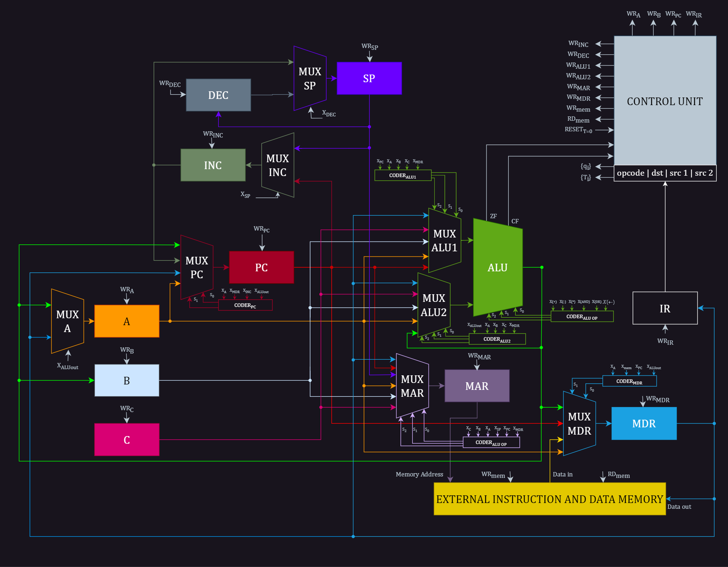The height and width of the screenshot is (567, 728).
Task: Click the MUX INC multiplexer shape
Action: tap(277, 165)
